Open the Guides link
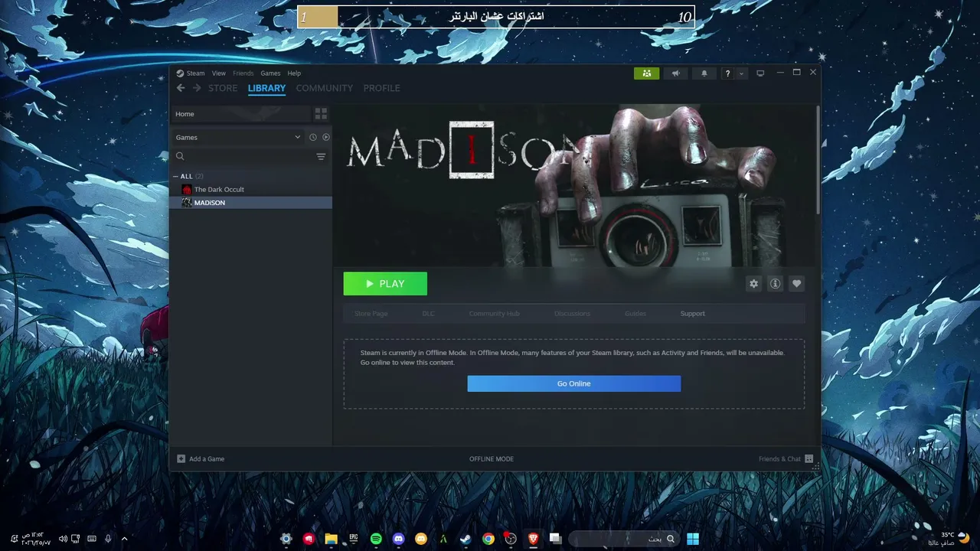The image size is (980, 551). click(x=635, y=314)
